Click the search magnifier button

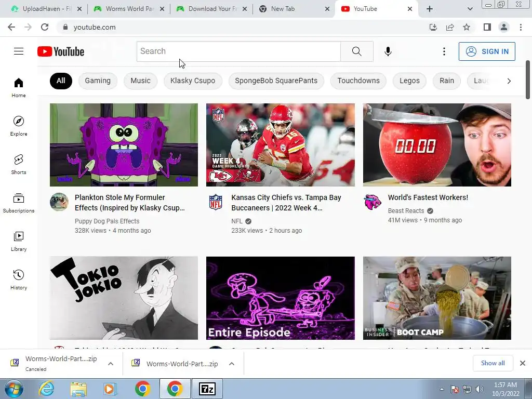(x=356, y=51)
